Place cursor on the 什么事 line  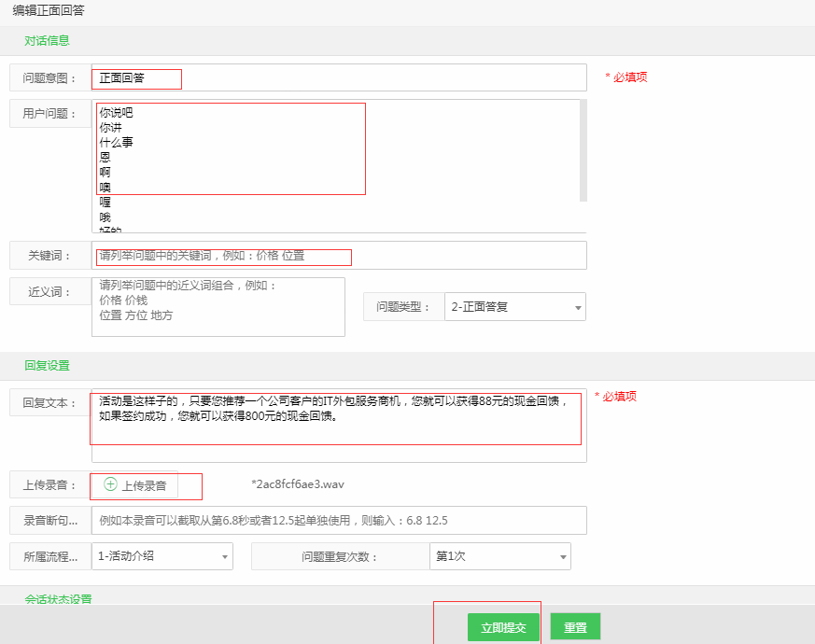117,143
